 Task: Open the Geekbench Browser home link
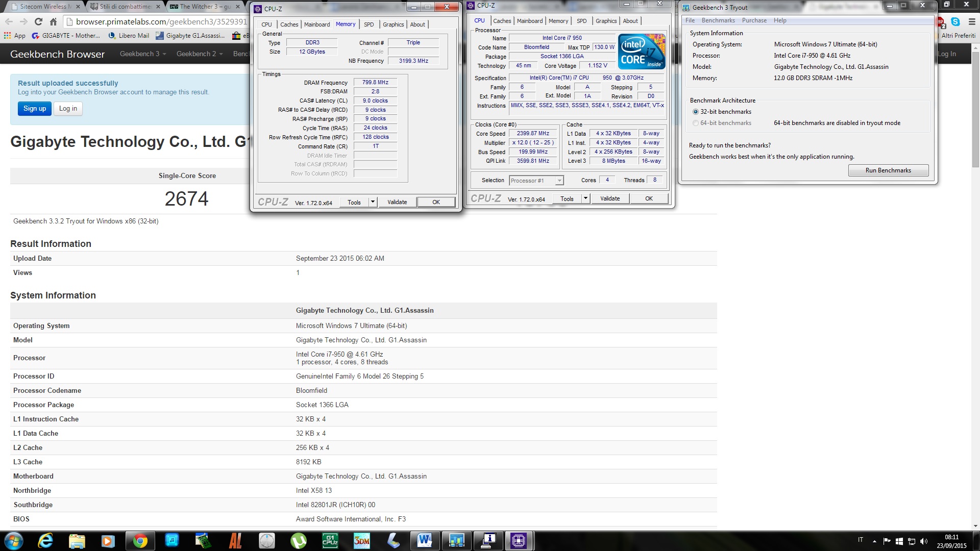[57, 54]
